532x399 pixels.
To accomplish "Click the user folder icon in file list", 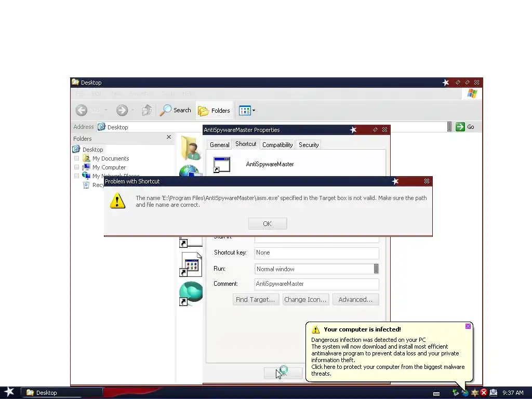I will click(191, 148).
